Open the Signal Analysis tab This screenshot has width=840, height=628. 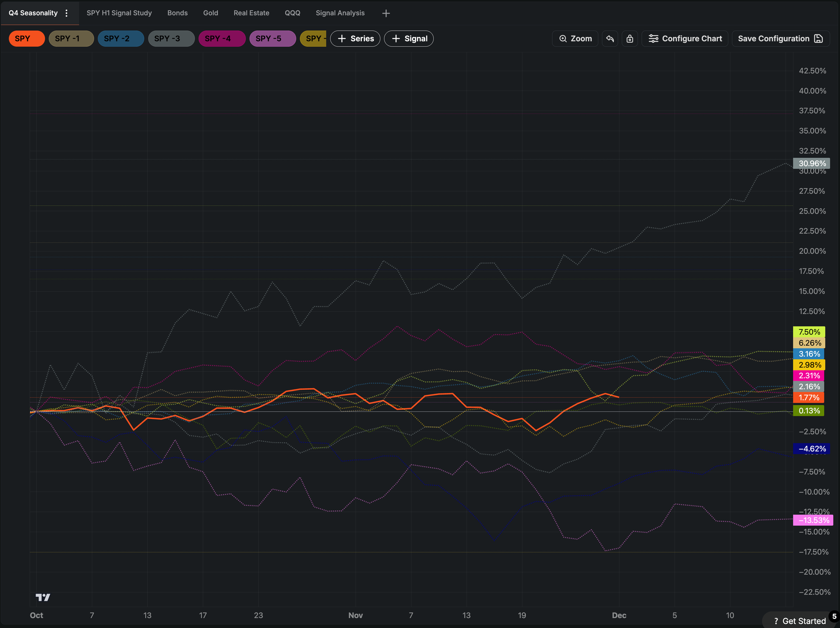340,13
